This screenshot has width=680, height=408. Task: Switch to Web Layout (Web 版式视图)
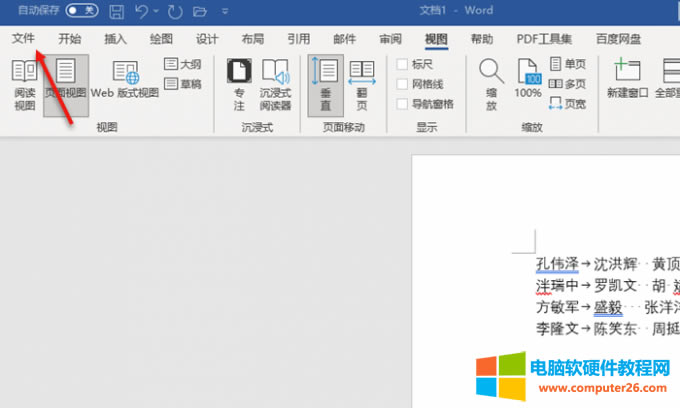click(125, 80)
